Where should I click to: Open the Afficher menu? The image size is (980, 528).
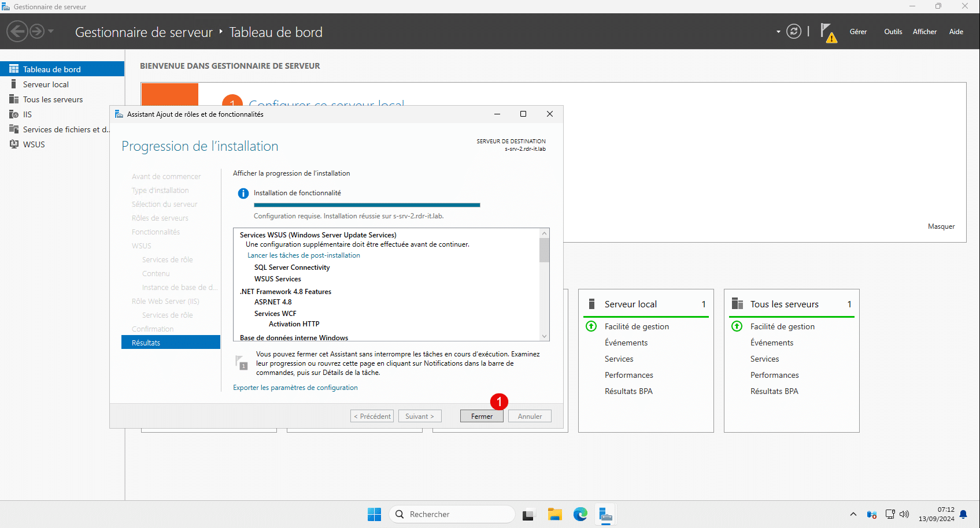click(x=924, y=32)
